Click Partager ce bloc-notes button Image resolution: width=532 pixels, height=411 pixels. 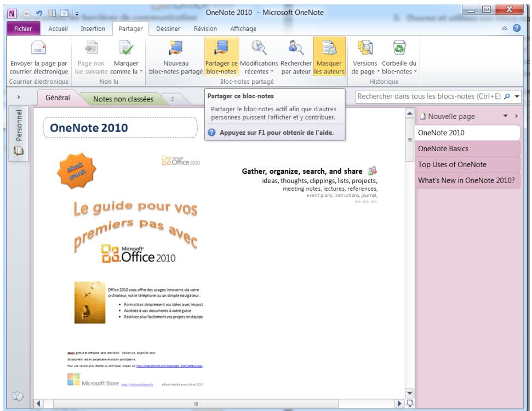(221, 56)
